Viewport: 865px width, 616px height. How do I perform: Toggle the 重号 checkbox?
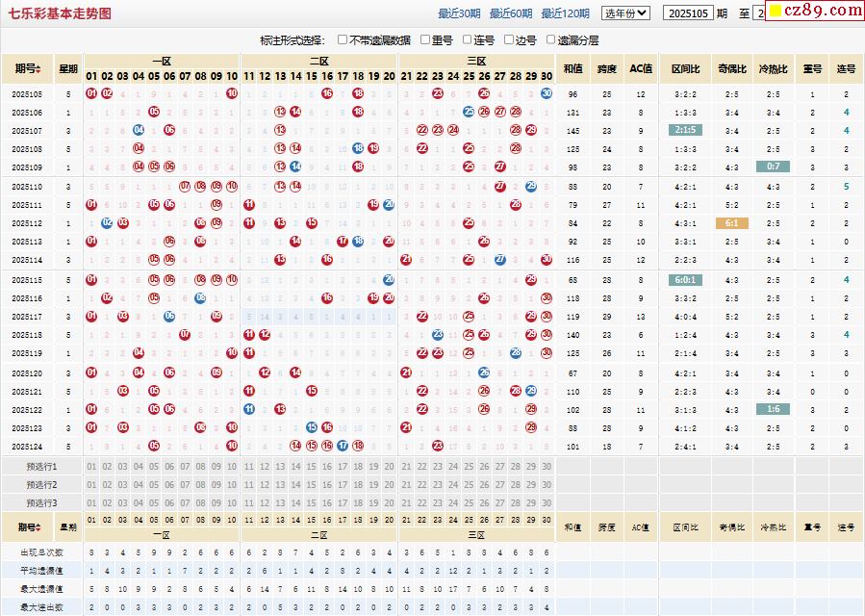(x=423, y=39)
